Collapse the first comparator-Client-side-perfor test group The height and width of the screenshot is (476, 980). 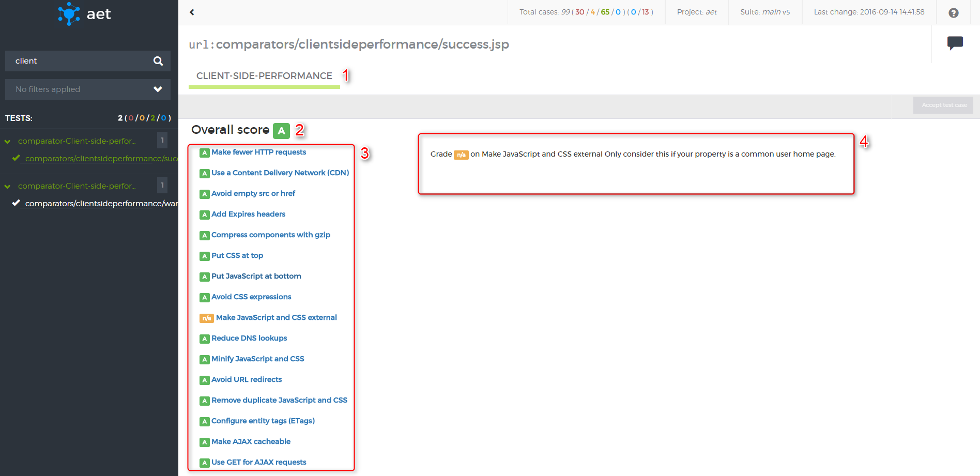[x=7, y=142]
